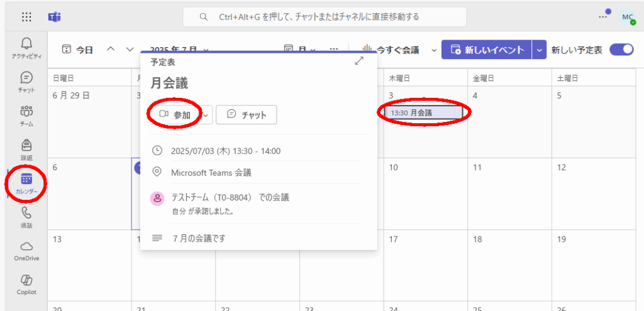Open OneDrive in the sidebar
644x311 pixels.
pos(26,251)
